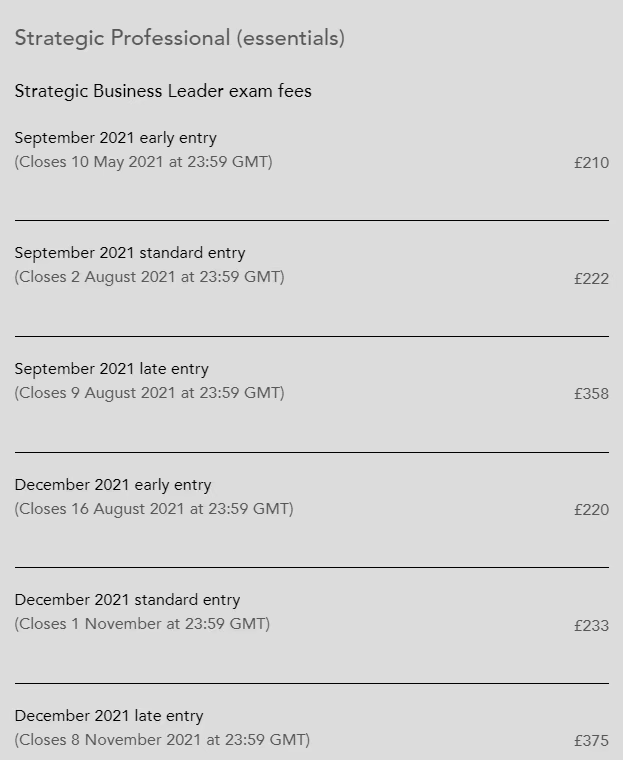The width and height of the screenshot is (623, 760).
Task: Click the £375 fee amount
Action: (591, 741)
